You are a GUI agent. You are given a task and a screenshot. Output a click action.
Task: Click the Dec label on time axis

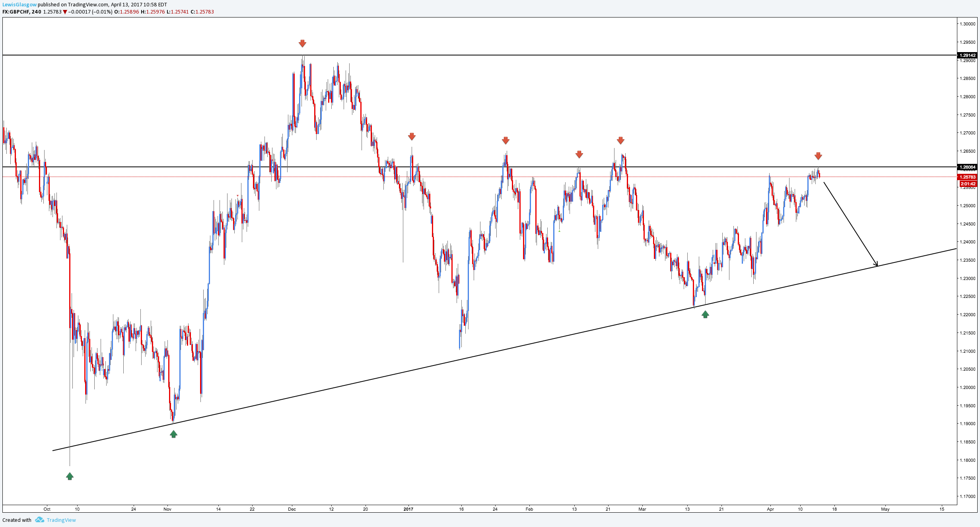292,509
